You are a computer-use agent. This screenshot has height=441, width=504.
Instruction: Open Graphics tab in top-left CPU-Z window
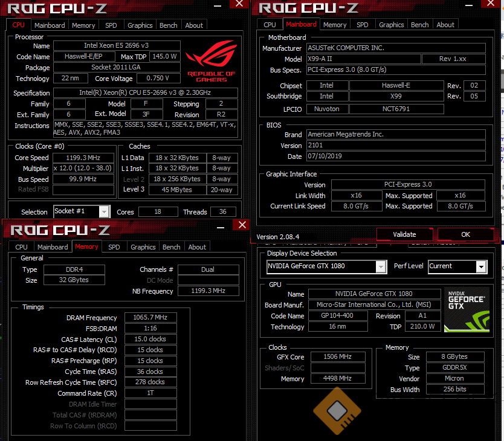(x=140, y=25)
